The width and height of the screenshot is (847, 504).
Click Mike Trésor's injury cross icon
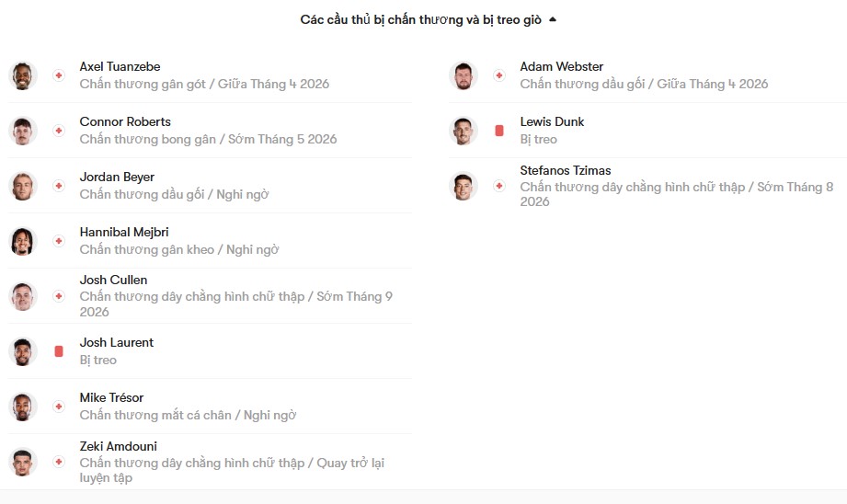coord(59,407)
